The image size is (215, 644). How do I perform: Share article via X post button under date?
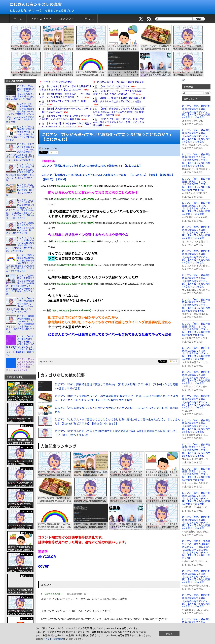[x=43, y=152]
